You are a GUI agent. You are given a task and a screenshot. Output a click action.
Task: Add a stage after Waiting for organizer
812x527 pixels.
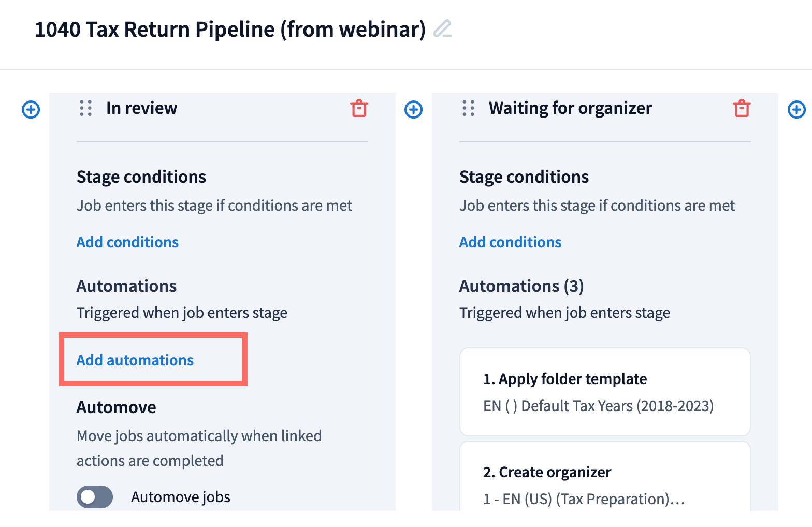click(796, 109)
